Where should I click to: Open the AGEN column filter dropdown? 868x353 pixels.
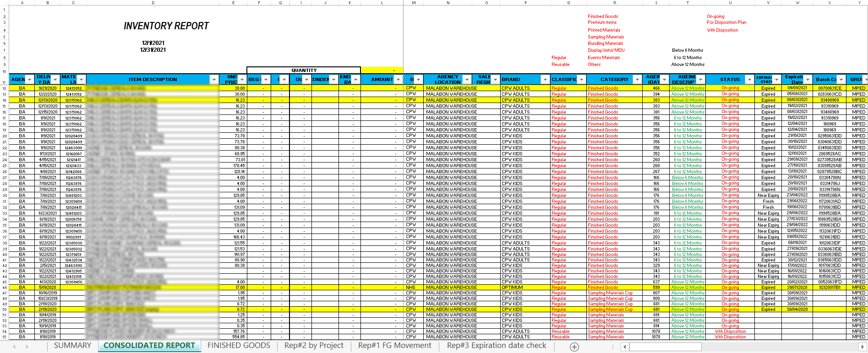(29, 80)
